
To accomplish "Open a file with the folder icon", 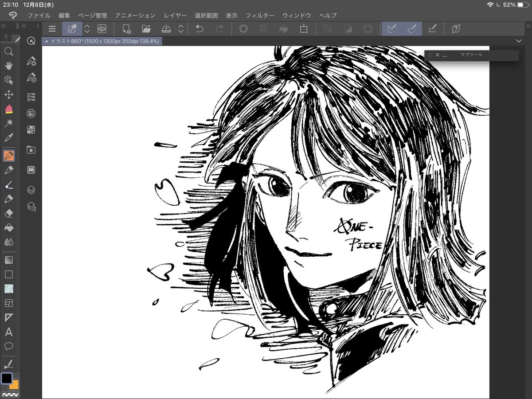I will 146,29.
